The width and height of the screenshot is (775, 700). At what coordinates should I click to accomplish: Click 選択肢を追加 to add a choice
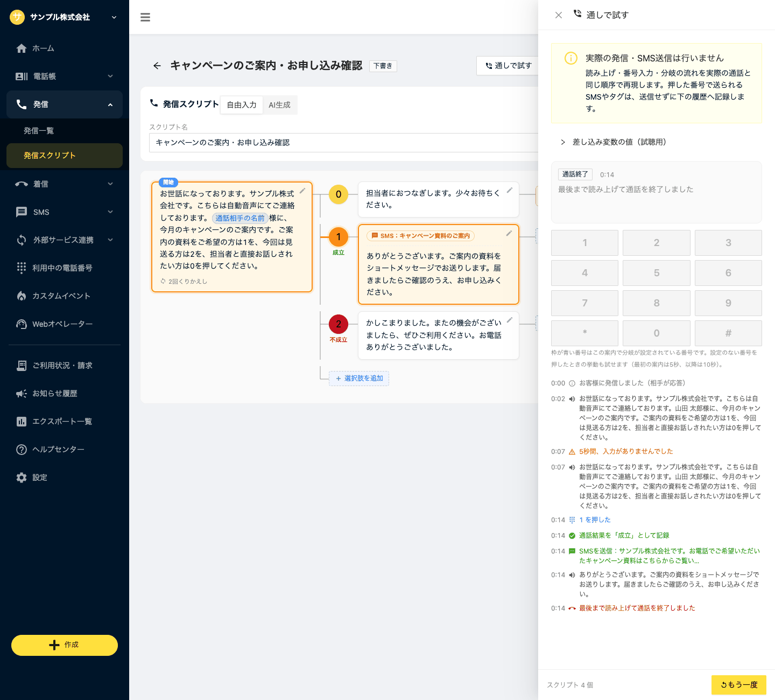click(359, 379)
